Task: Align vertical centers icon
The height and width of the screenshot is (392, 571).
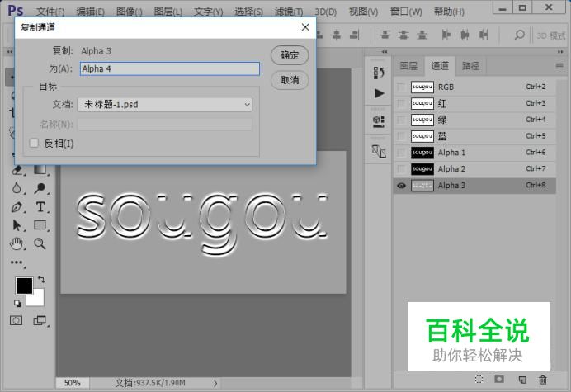Action: click(x=403, y=35)
